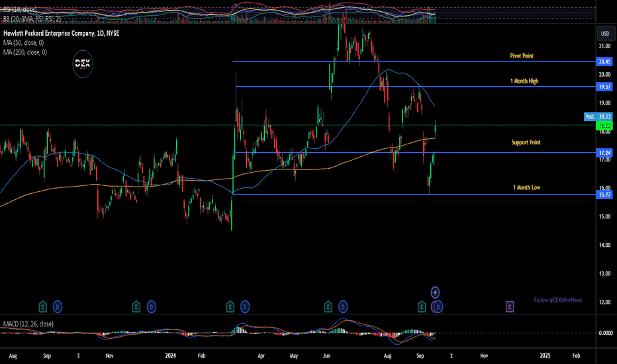Click the Post 18.23 price tag
This screenshot has width=617, height=364.
point(598,116)
